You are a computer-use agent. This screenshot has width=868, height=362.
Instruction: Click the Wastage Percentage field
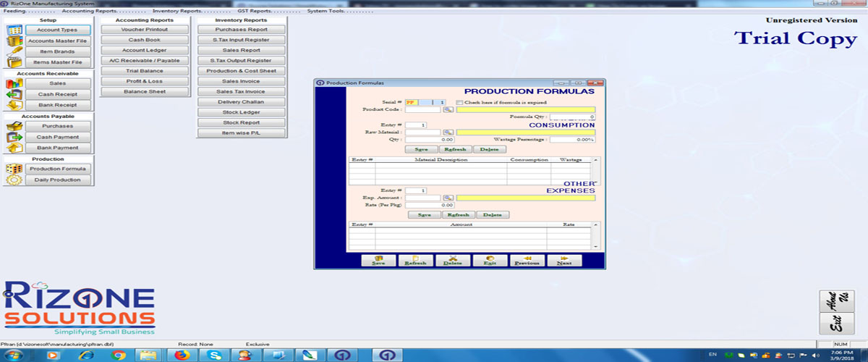(x=572, y=139)
